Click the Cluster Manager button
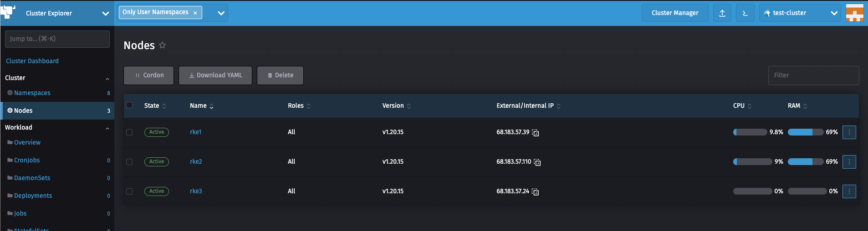The image size is (868, 231). tap(674, 13)
